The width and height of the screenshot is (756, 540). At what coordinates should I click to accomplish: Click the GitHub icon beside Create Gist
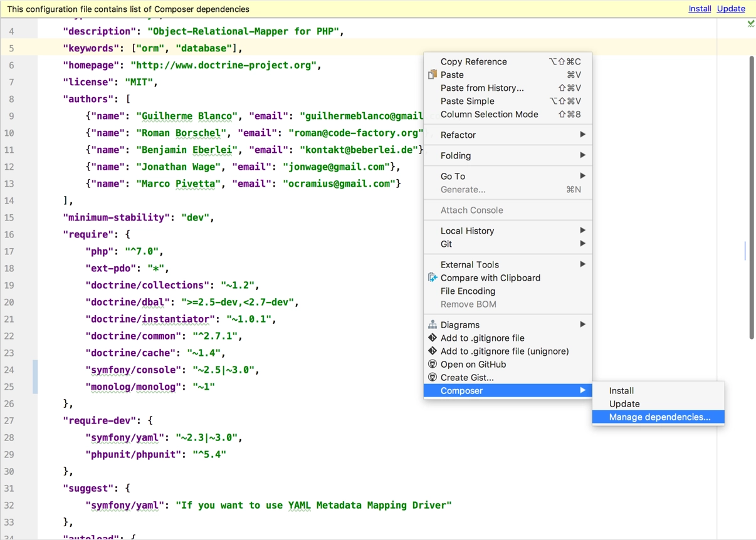432,377
